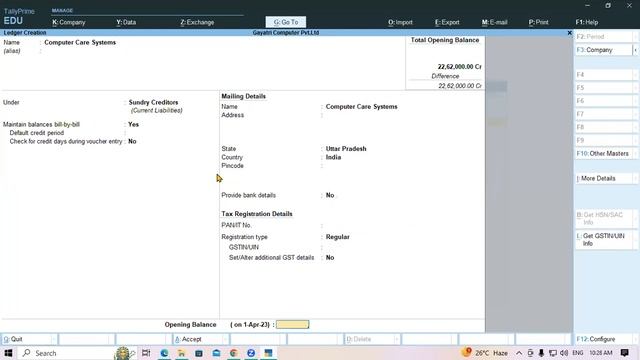Open the K: Company menu
Viewport: 640px width, 360px height.
(x=69, y=22)
